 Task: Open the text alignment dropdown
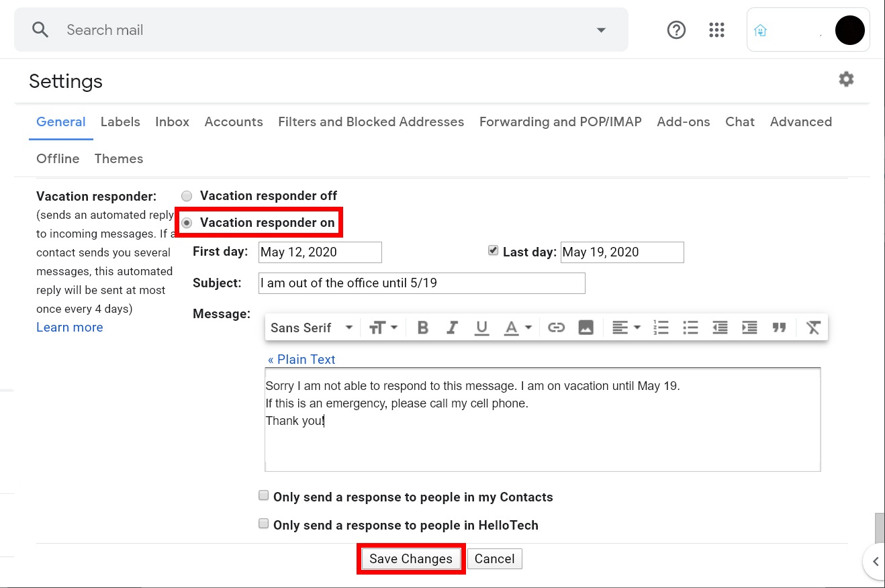point(626,328)
